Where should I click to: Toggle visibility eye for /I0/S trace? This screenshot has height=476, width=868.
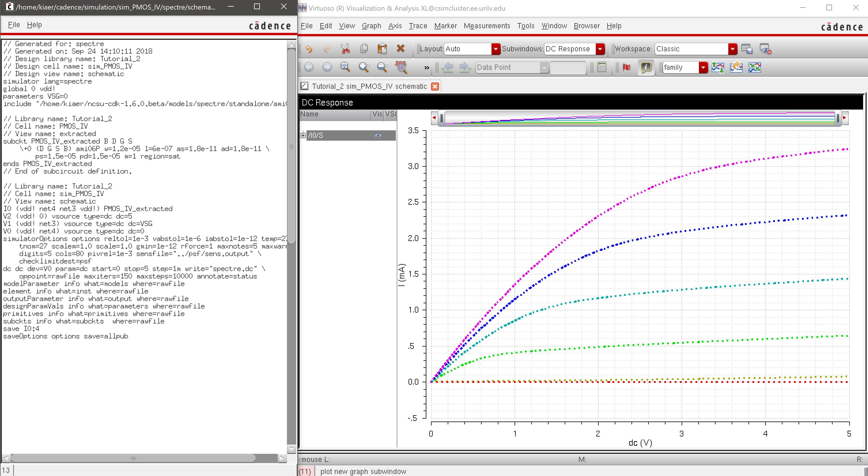click(378, 135)
